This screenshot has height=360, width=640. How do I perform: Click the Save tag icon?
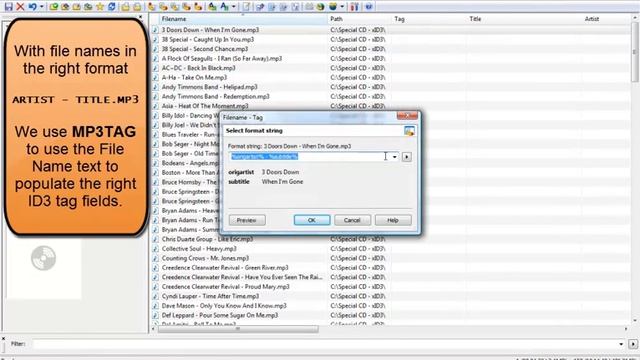tap(9, 7)
